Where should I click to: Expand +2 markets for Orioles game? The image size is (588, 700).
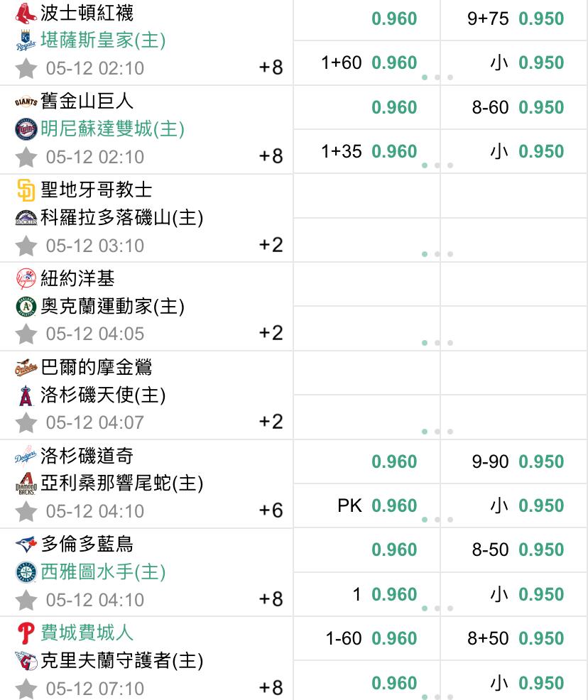click(271, 422)
